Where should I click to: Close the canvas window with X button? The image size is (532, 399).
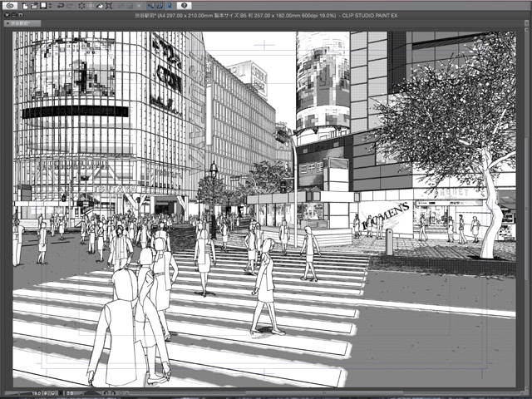tap(7, 15)
